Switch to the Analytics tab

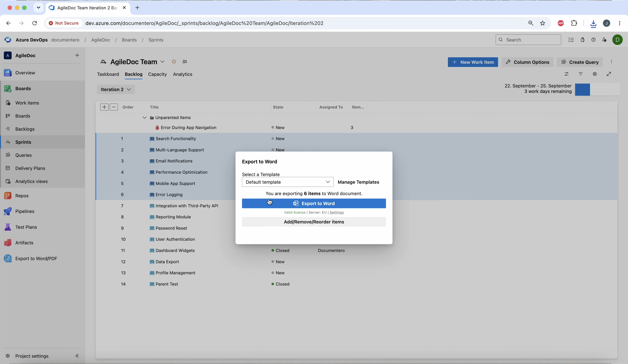pyautogui.click(x=183, y=74)
